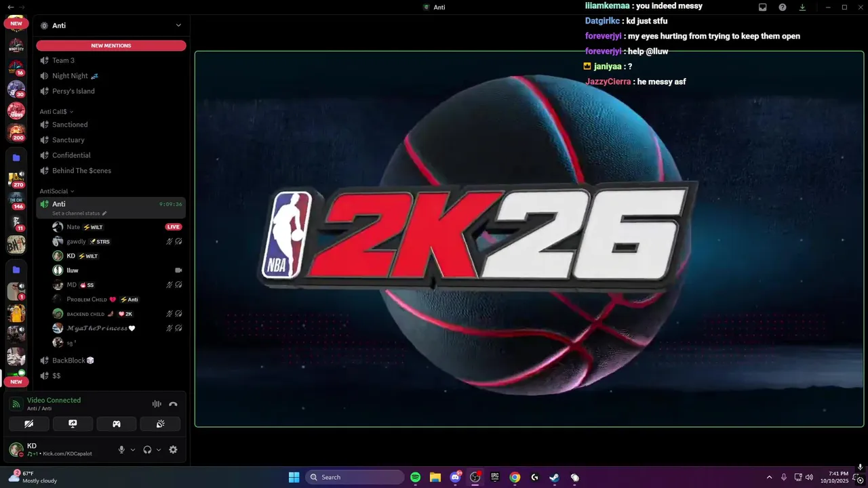
Task: Open the Windy City server icon
Action: click(16, 45)
